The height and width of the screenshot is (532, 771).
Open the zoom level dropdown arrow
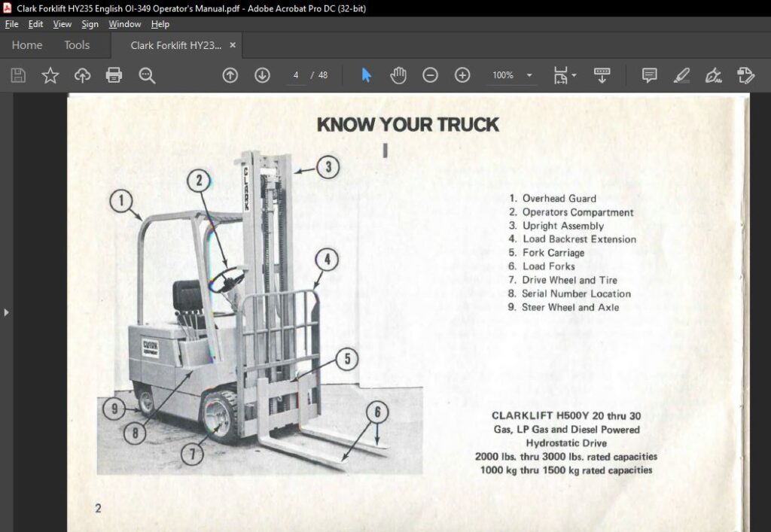[x=529, y=75]
